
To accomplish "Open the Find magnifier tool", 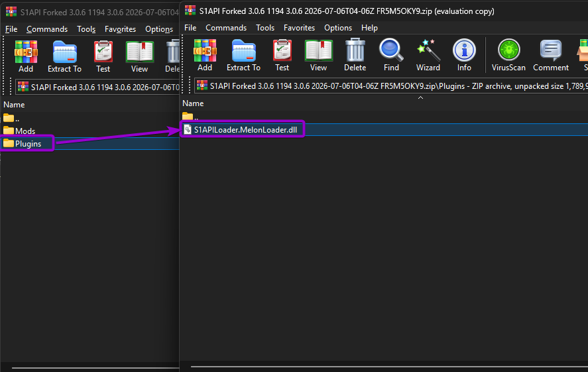I will pyautogui.click(x=391, y=55).
